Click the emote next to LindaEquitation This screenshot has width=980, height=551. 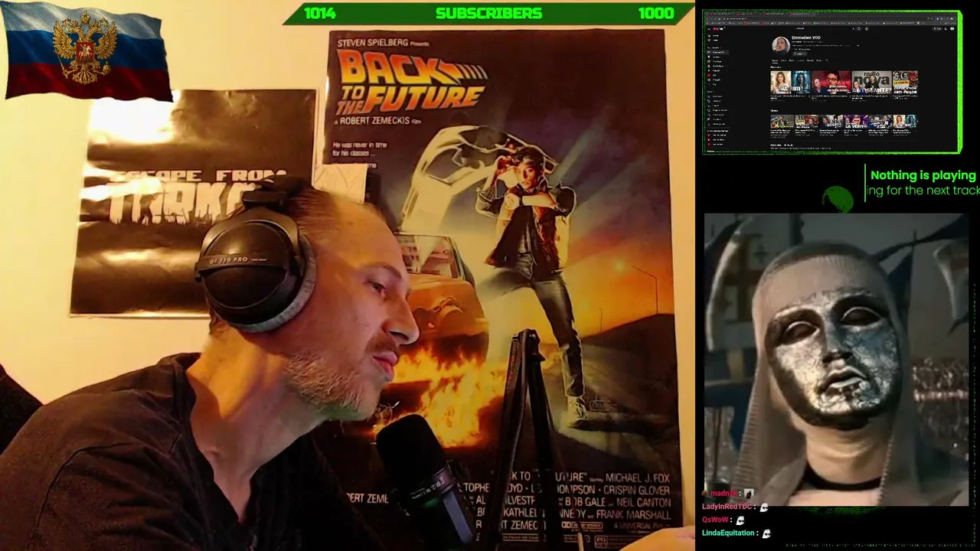click(x=766, y=533)
